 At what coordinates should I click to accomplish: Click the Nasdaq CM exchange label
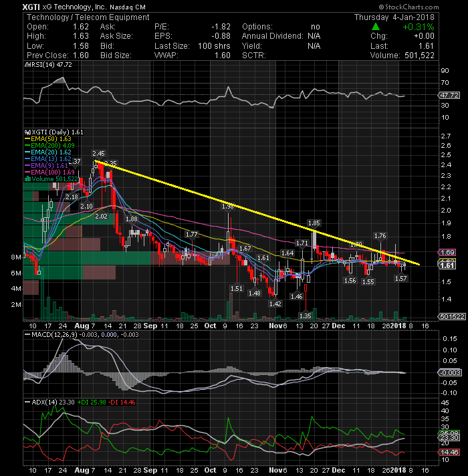click(128, 7)
